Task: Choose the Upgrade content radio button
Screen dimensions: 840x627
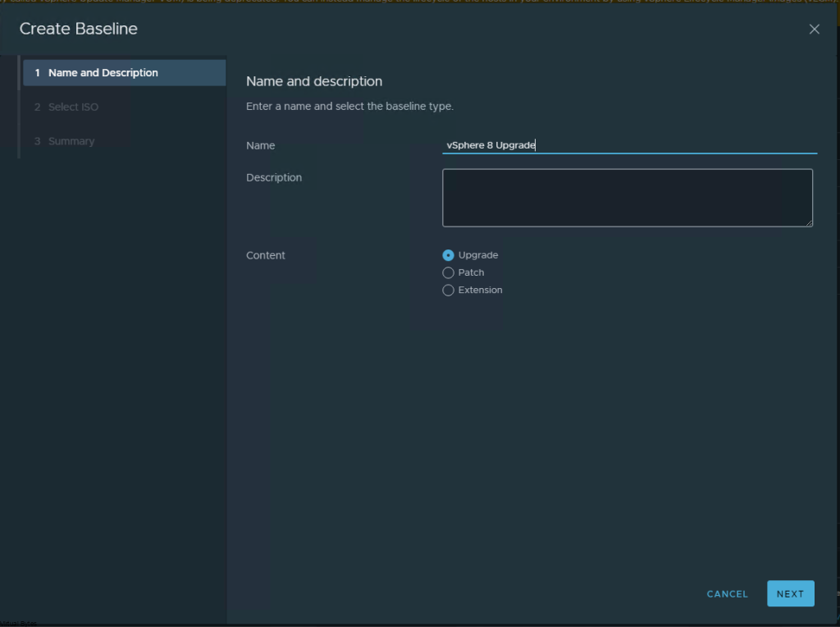Action: click(449, 255)
